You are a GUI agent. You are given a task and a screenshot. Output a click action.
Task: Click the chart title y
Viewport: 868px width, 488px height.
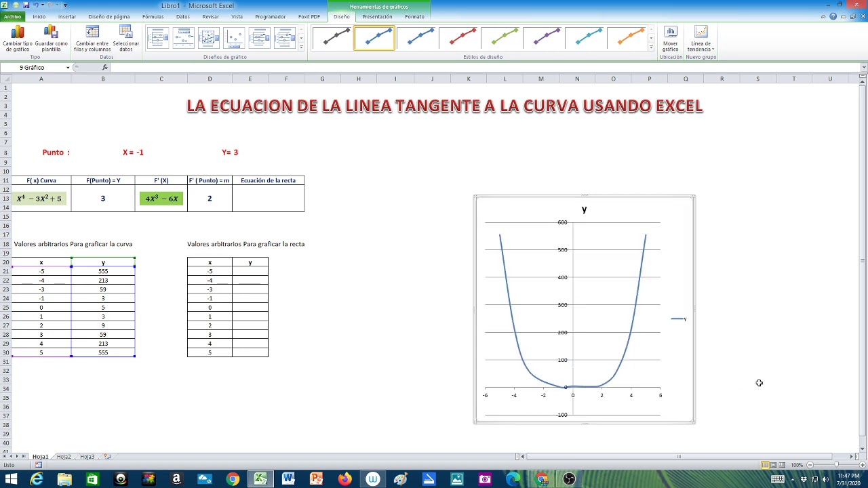(584, 209)
